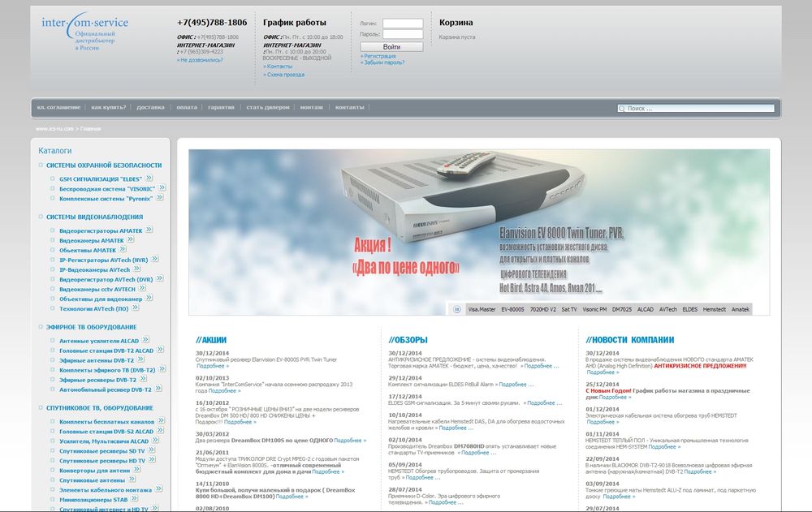Click the Войти login button
Viewport: 812px width, 512px height.
(x=391, y=47)
